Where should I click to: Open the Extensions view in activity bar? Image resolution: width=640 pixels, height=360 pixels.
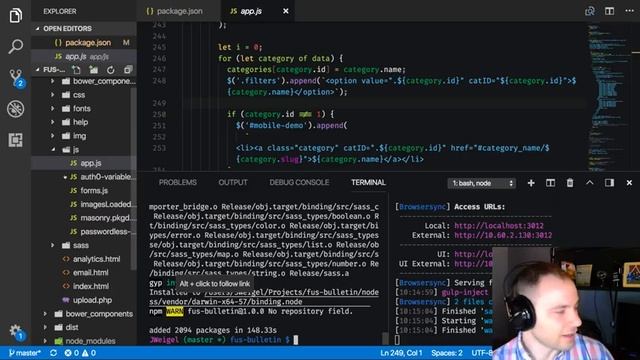click(16, 140)
